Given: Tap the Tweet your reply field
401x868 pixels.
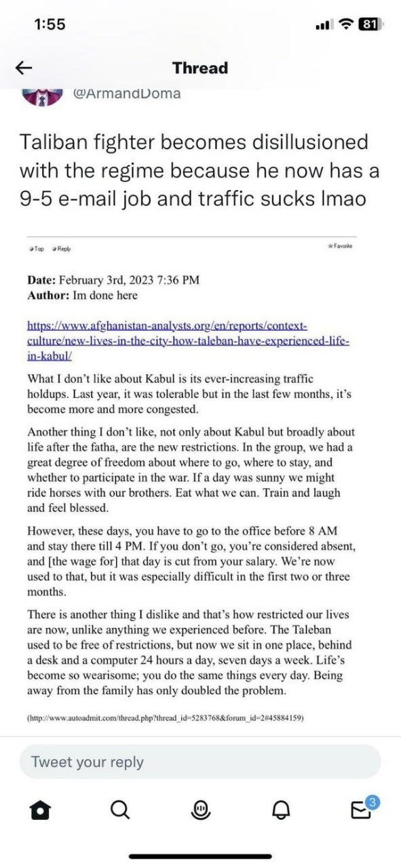Looking at the screenshot, I should tap(200, 762).
